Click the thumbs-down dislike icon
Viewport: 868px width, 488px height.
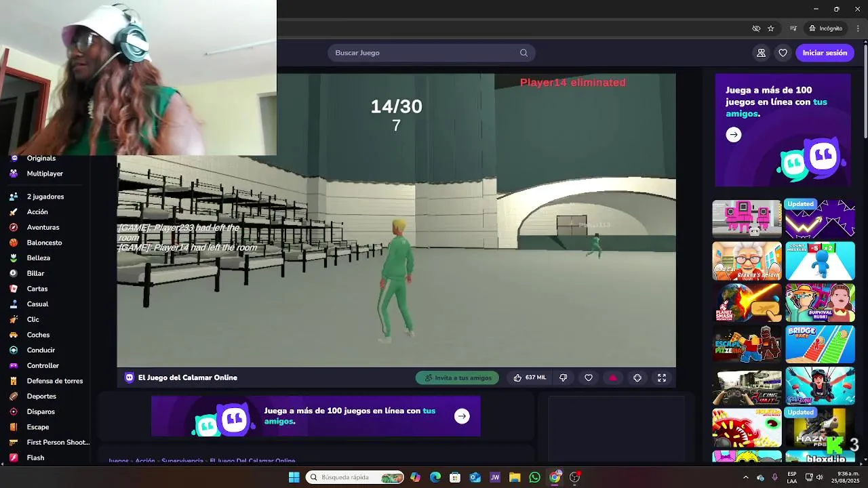click(x=563, y=378)
